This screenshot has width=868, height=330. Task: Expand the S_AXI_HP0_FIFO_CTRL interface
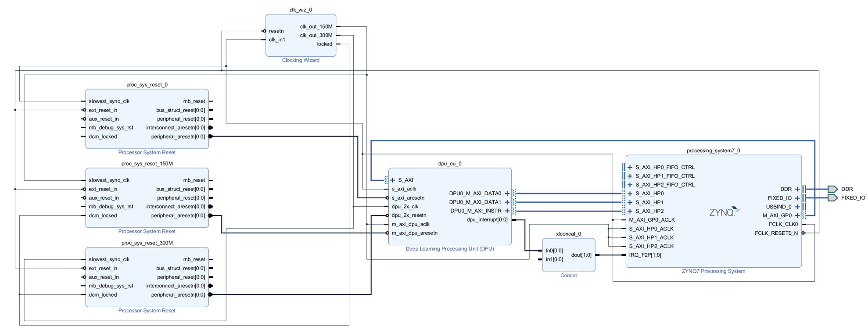630,167
